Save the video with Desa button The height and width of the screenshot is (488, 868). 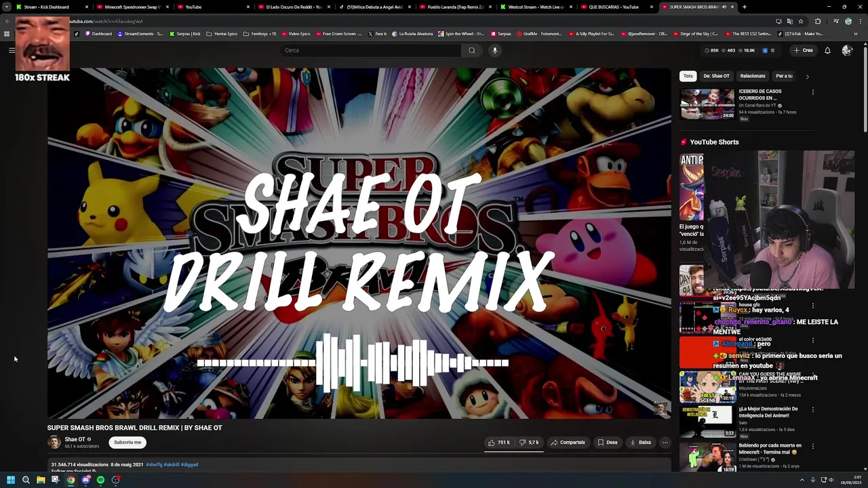point(608,443)
